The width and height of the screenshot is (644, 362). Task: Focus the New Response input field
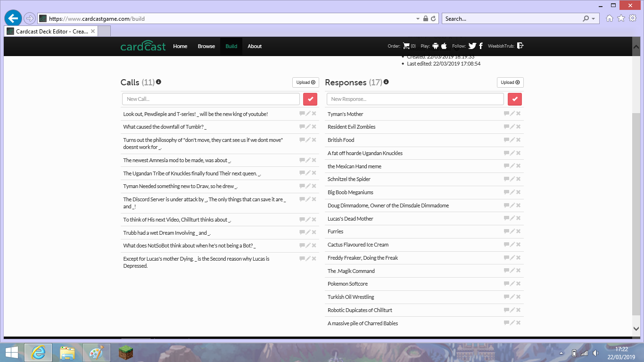coord(415,99)
